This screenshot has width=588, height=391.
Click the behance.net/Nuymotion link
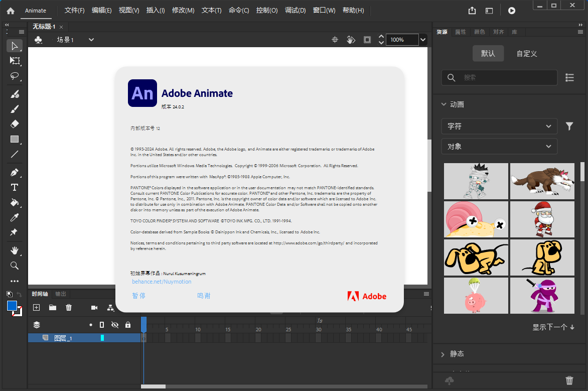coord(162,282)
